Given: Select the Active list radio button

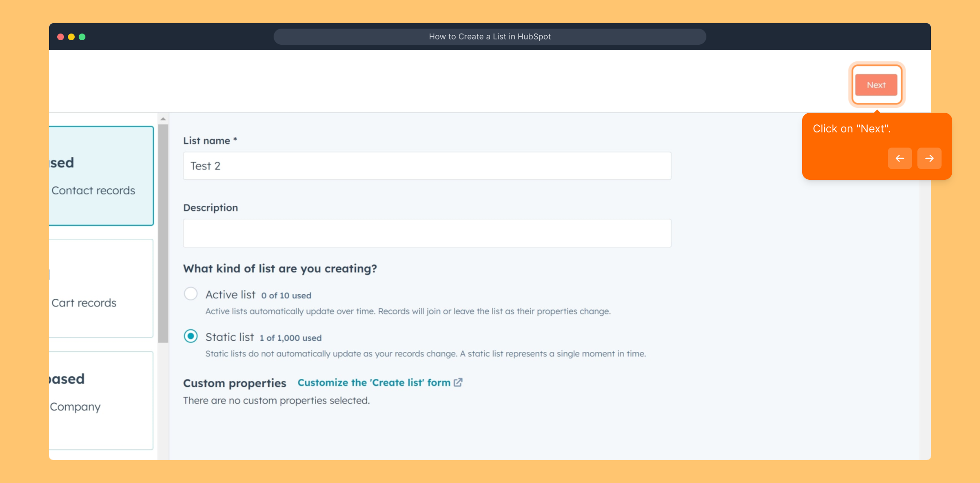Looking at the screenshot, I should click(x=190, y=294).
